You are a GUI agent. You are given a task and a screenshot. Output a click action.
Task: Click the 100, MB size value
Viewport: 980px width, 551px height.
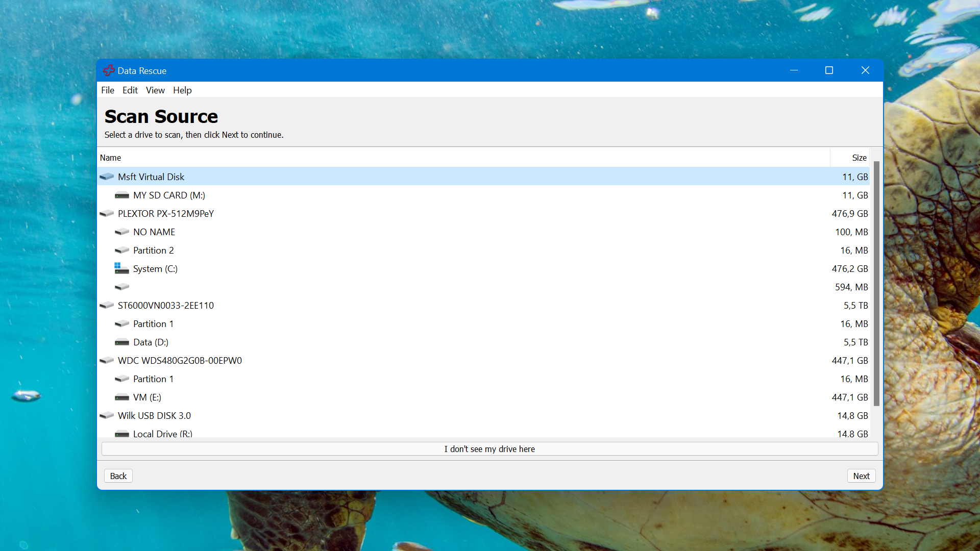click(x=851, y=232)
